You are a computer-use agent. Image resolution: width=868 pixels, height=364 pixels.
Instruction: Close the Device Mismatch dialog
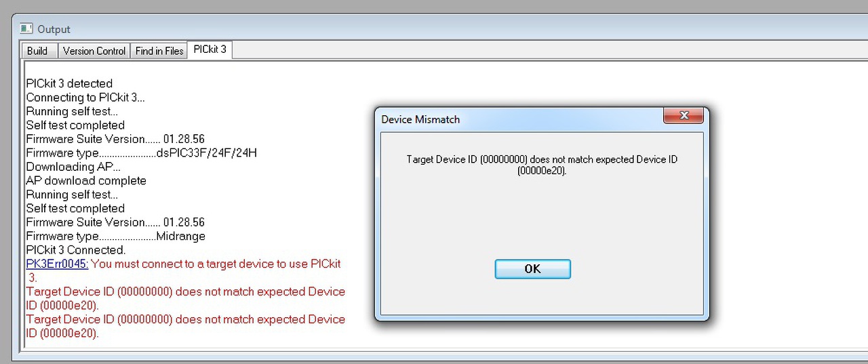(684, 116)
